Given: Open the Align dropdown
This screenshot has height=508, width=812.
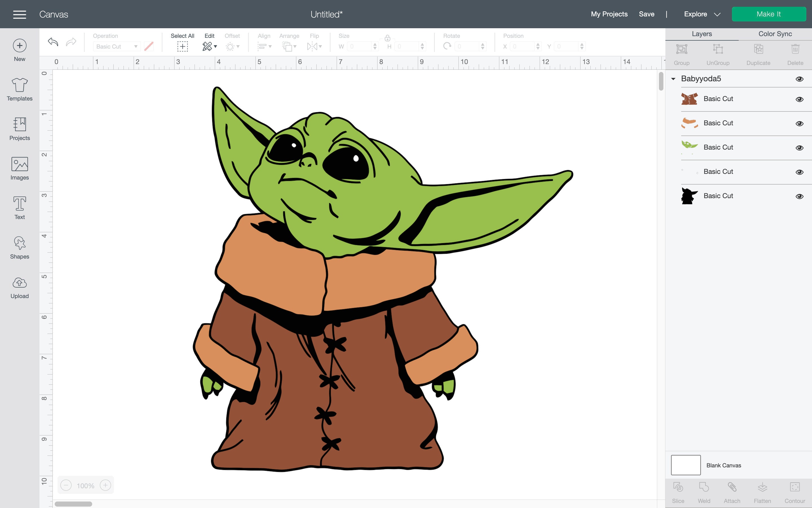Looking at the screenshot, I should point(264,46).
